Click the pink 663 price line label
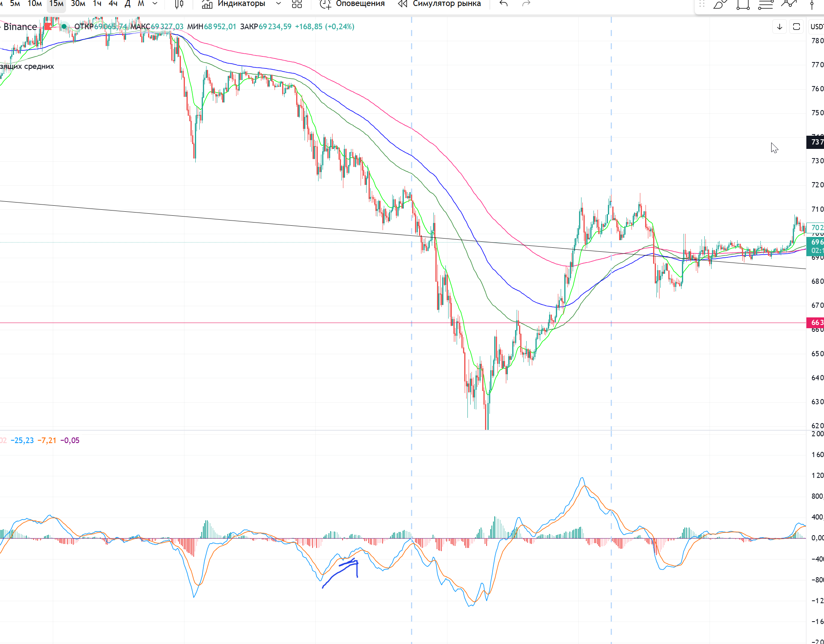The width and height of the screenshot is (824, 644). (x=815, y=323)
